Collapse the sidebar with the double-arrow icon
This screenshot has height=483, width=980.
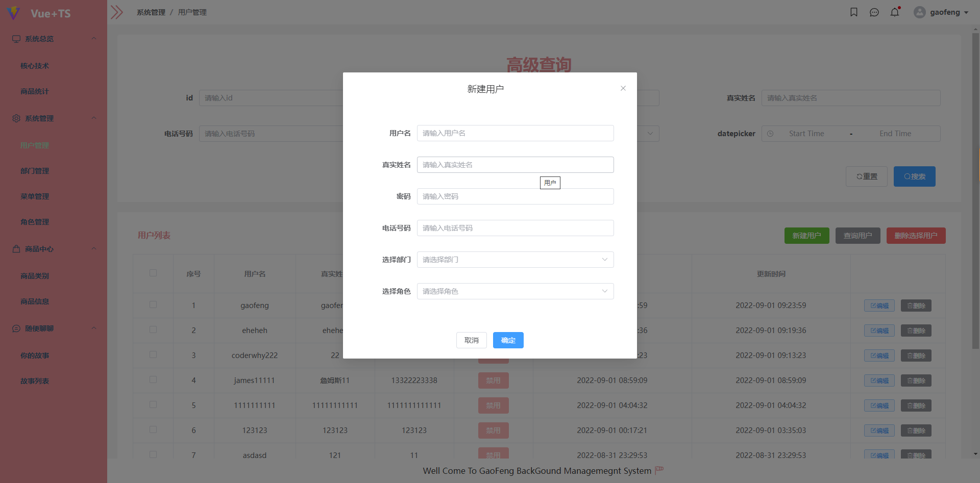pos(117,12)
